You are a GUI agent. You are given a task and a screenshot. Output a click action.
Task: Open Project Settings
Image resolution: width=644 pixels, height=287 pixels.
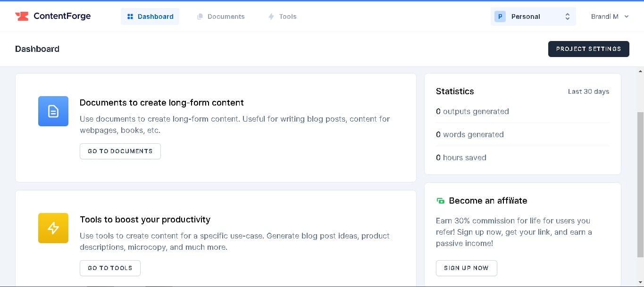588,49
